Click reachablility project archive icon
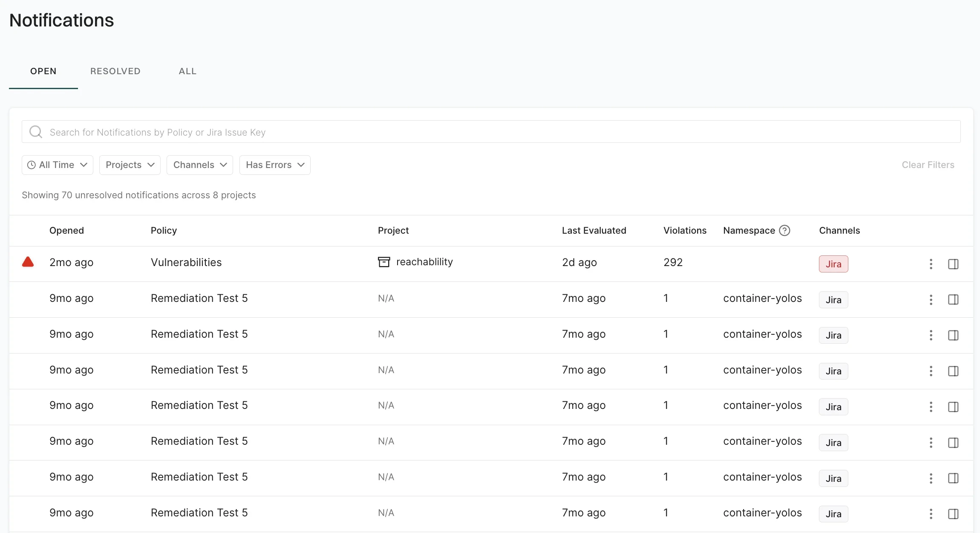 384,262
